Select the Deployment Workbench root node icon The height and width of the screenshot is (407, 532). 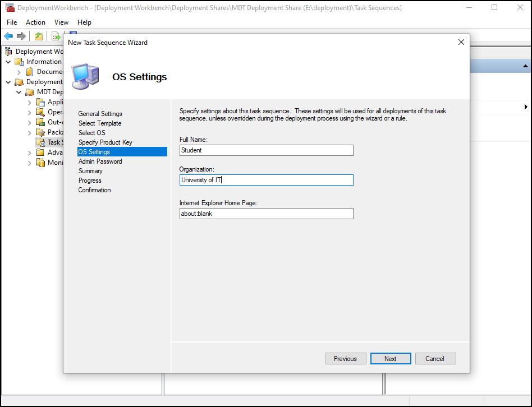pyautogui.click(x=9, y=52)
